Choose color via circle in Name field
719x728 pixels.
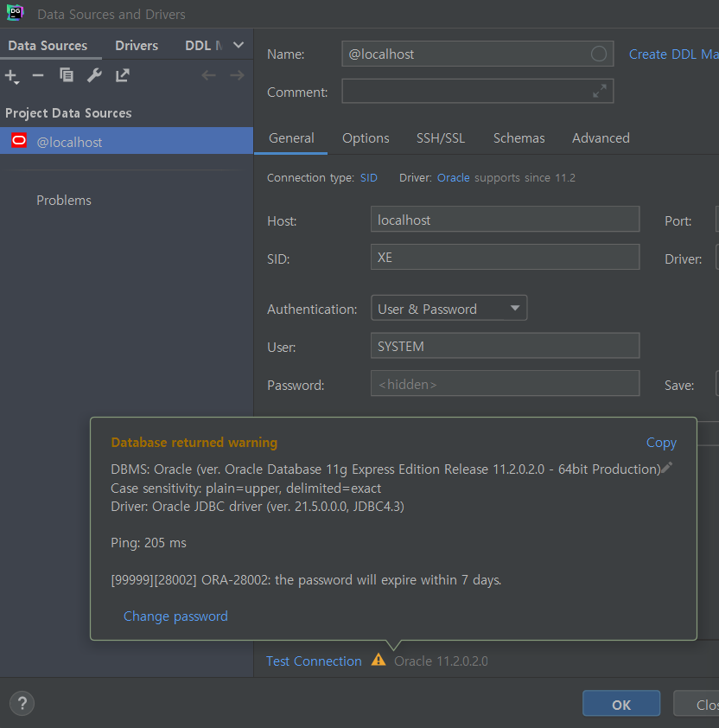tap(598, 54)
